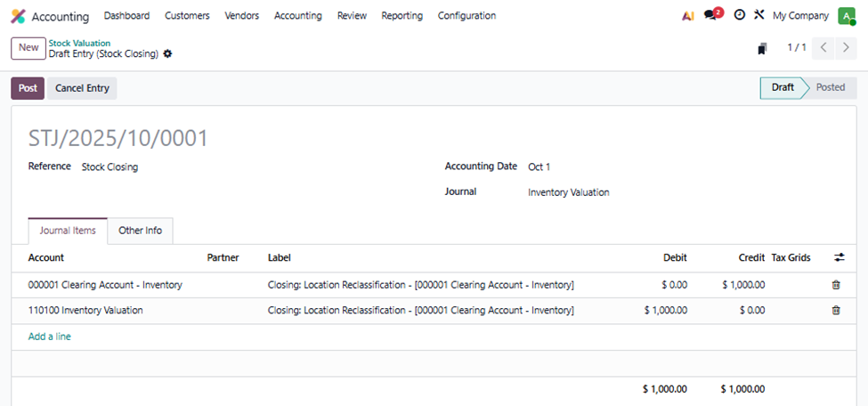Open the My Company switcher
Screen dimensions: 868x406
point(799,16)
